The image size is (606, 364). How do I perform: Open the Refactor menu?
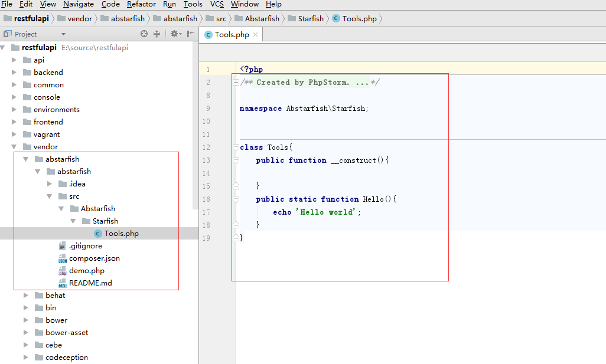[141, 4]
